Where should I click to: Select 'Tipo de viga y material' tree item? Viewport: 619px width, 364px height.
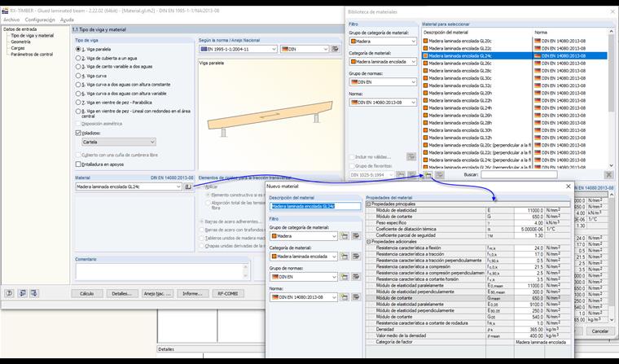(33, 36)
